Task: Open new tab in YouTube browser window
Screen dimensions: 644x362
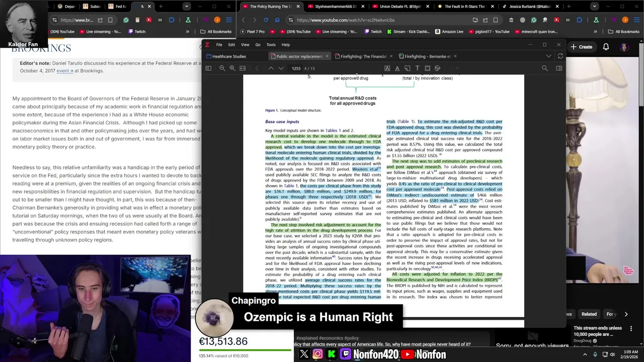Action: pyautogui.click(x=569, y=7)
